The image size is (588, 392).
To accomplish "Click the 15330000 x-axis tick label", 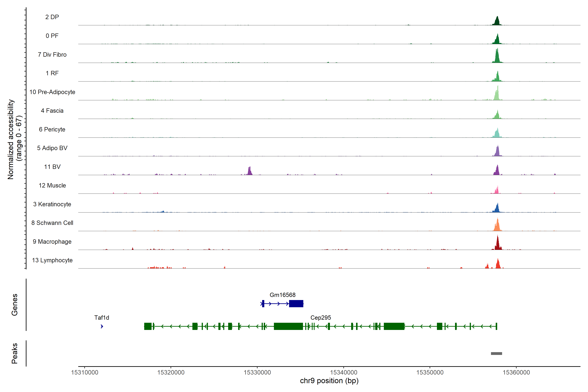I will point(257,372).
